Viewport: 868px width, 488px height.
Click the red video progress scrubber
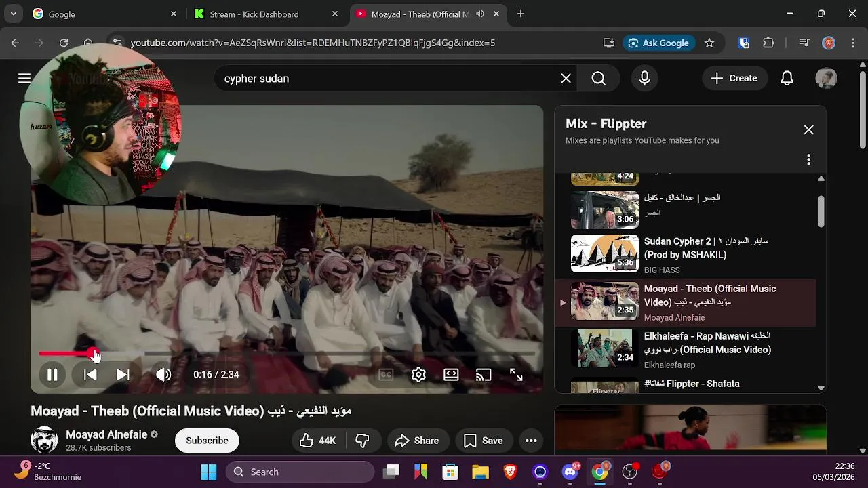94,354
